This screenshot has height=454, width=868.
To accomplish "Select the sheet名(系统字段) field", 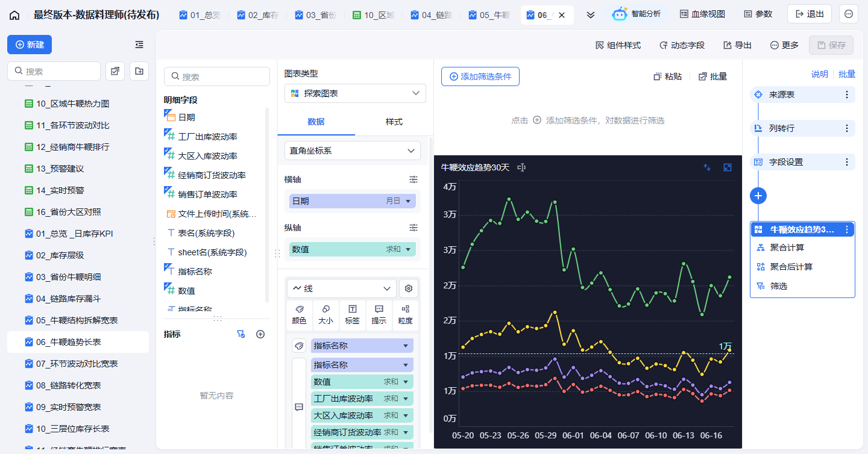I will coord(212,252).
